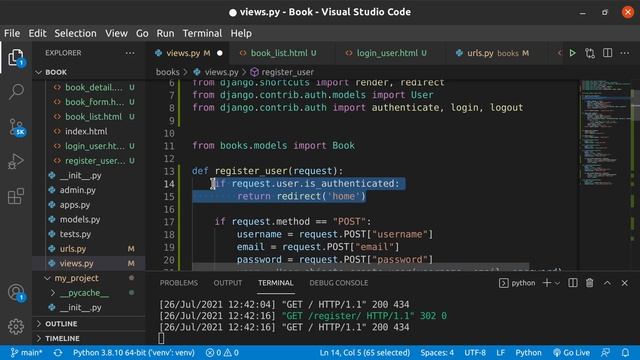Click the register_user breadcrumb symbol
This screenshot has height=360, width=640.
(282, 72)
